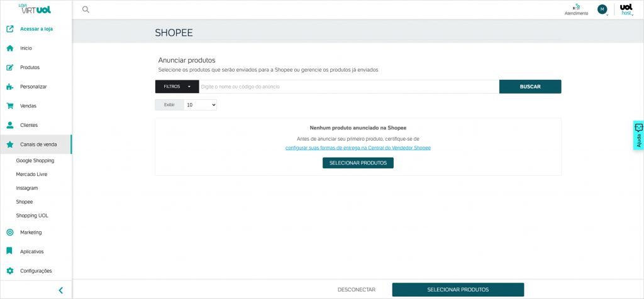644x299 pixels.
Task: Select Instagram submenu item
Action: tap(27, 188)
